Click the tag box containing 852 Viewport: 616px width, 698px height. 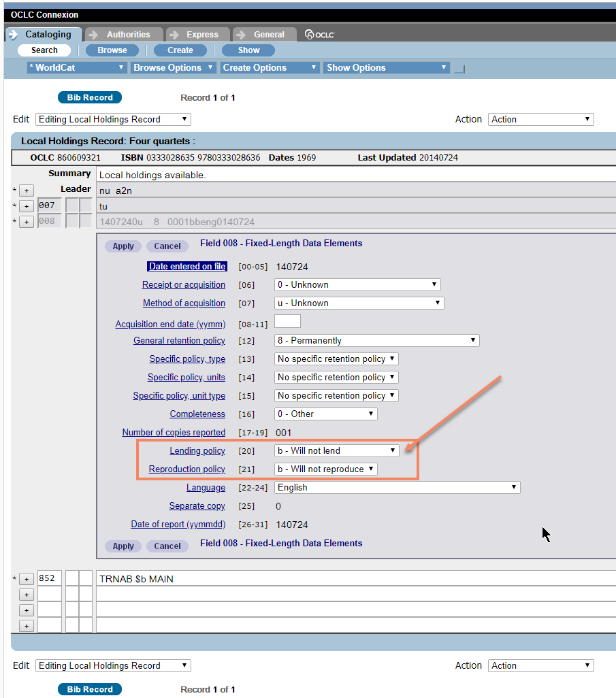49,578
